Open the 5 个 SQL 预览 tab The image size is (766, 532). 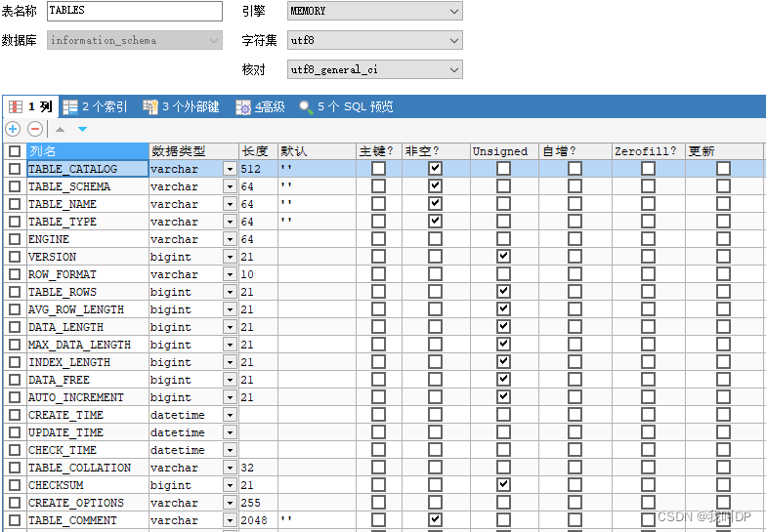click(x=346, y=106)
